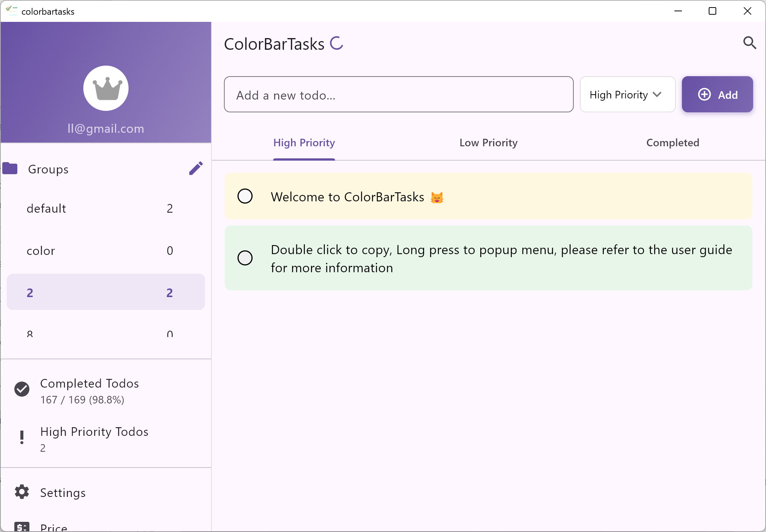766x532 pixels.
Task: Open the High Priority dropdown selector
Action: [x=627, y=95]
